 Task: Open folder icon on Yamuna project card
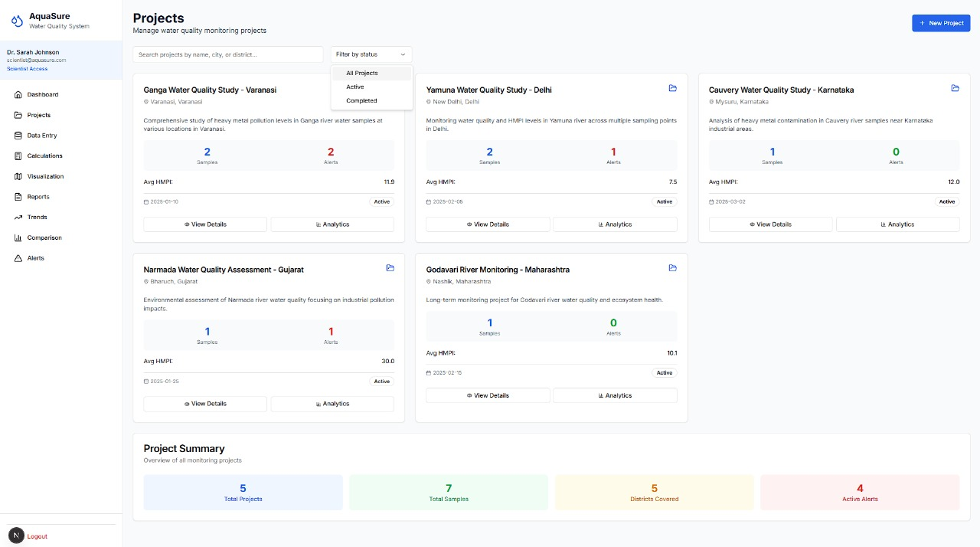(673, 88)
